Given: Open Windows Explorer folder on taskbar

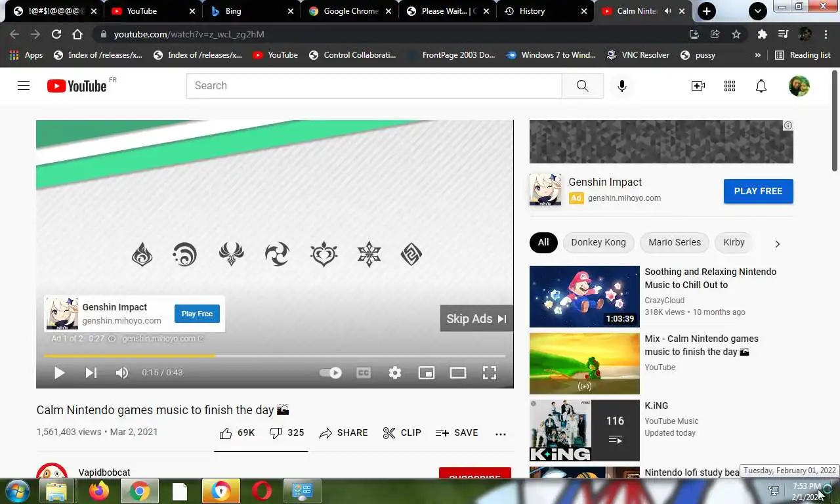Looking at the screenshot, I should pyautogui.click(x=57, y=491).
